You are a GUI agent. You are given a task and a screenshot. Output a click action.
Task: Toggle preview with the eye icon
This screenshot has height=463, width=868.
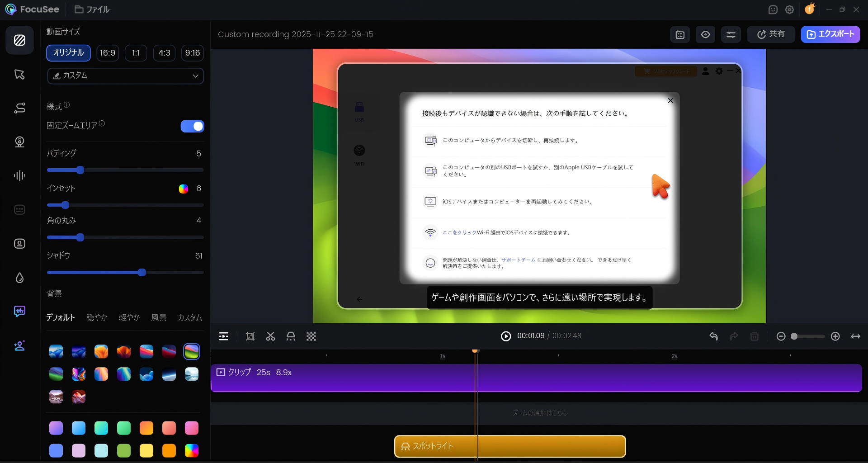click(x=705, y=34)
